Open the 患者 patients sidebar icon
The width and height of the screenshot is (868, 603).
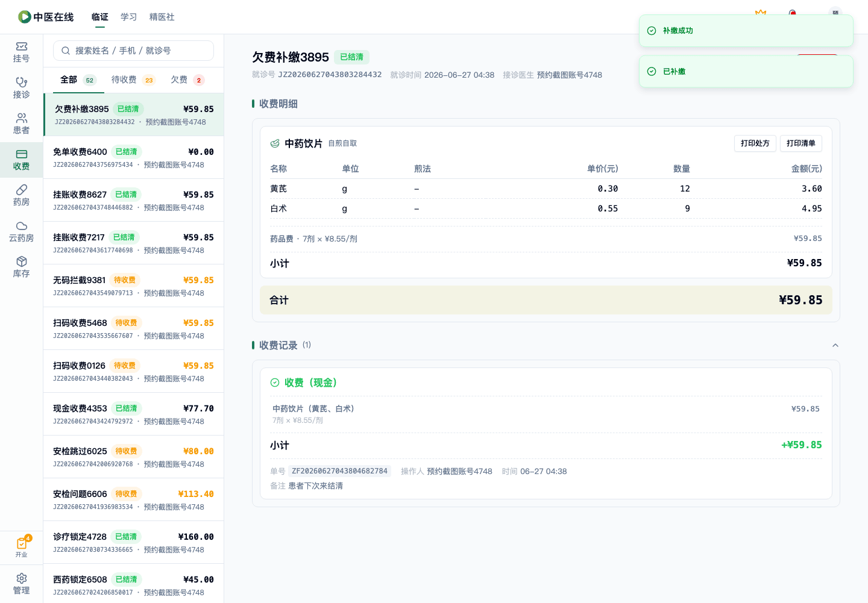point(21,124)
